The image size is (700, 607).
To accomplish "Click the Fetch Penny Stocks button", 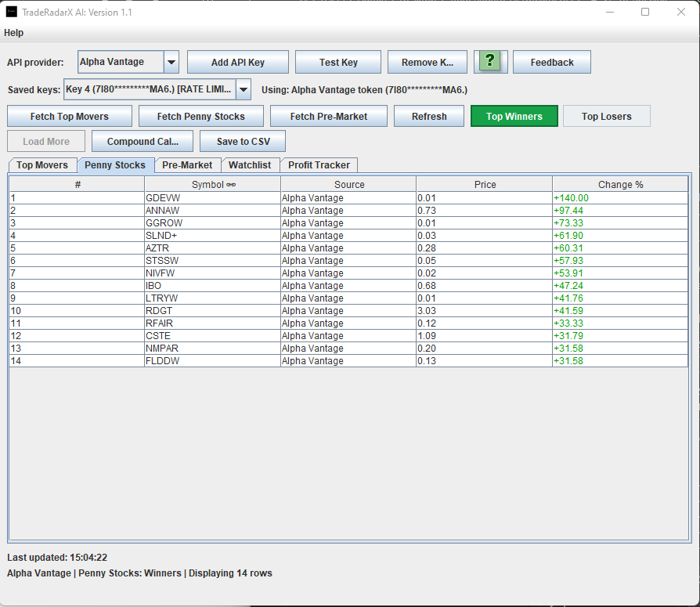I will [x=200, y=115].
